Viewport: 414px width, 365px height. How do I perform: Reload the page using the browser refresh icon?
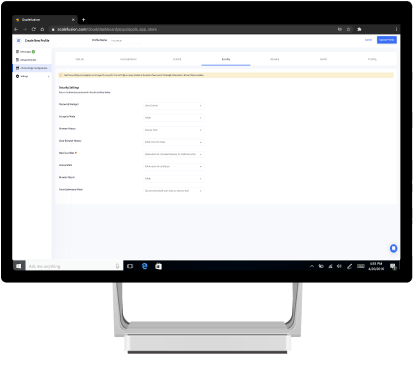click(33, 29)
